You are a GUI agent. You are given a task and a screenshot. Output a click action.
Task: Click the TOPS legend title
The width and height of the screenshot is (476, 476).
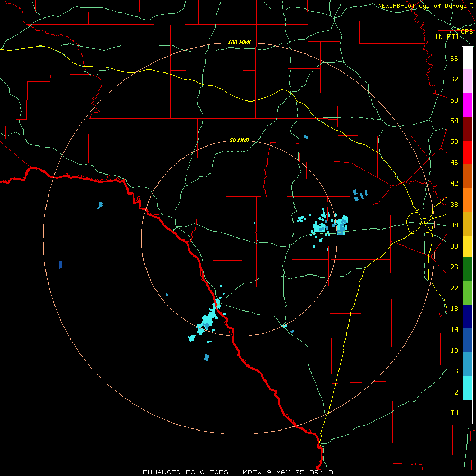tap(465, 32)
